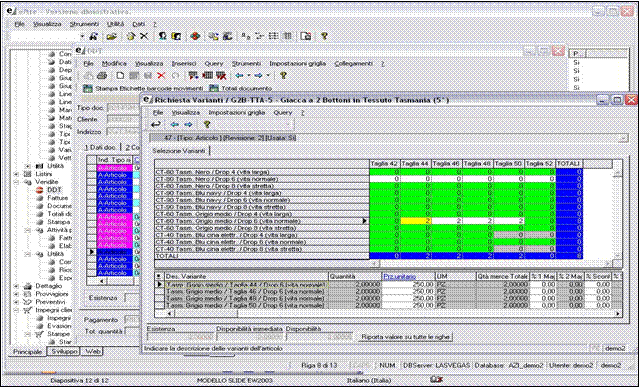This screenshot has width=640, height=388.
Task: Click the Taglia 52 column header
Action: (540, 163)
